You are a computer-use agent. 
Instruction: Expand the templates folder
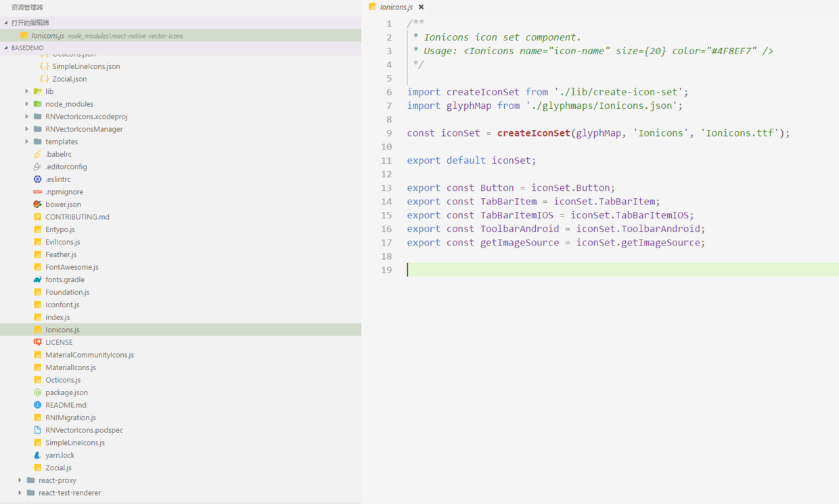[x=27, y=141]
